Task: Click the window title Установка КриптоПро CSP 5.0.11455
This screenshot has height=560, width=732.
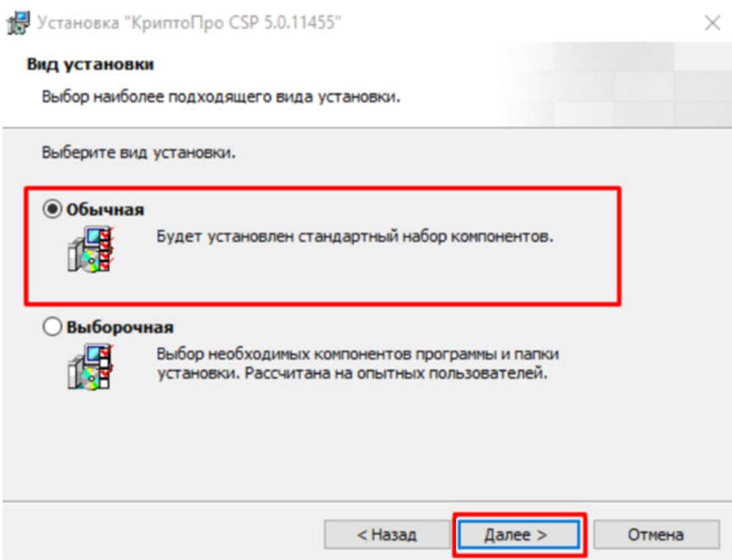Action: 189,22
